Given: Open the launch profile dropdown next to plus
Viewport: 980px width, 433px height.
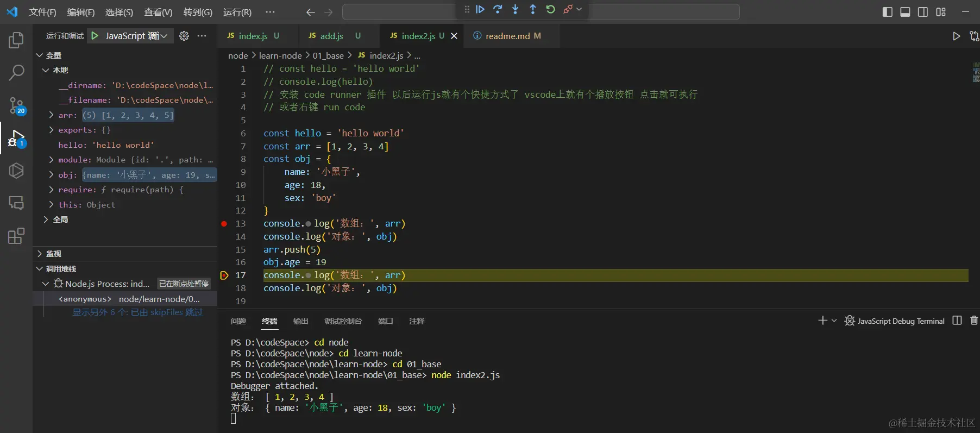Looking at the screenshot, I should pos(834,321).
